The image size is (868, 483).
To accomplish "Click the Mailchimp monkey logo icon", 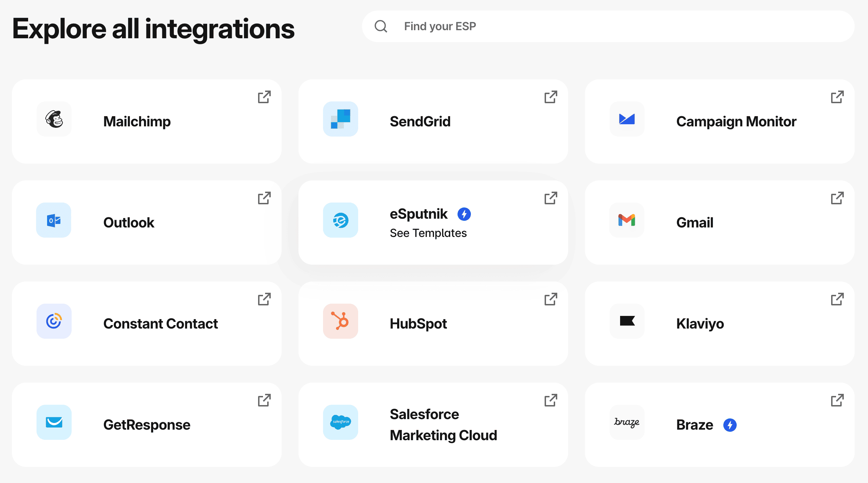I will pos(54,119).
